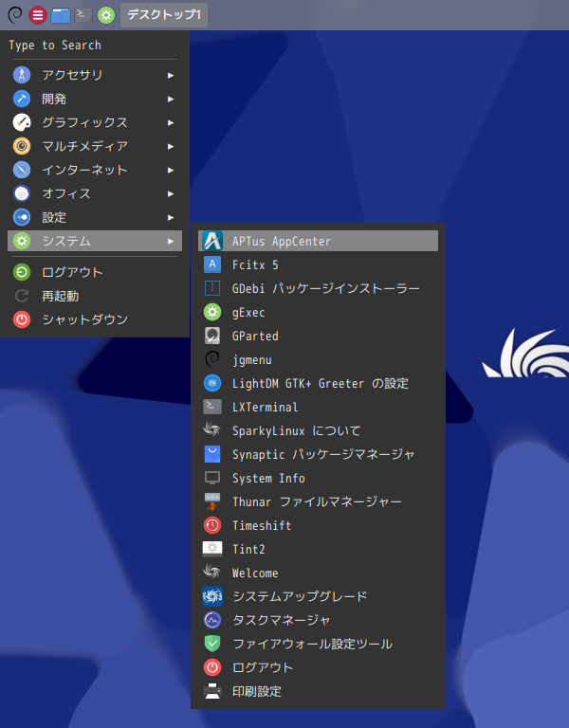This screenshot has width=569, height=728.
Task: Click the 印刷設定 printer icon
Action: point(212,691)
